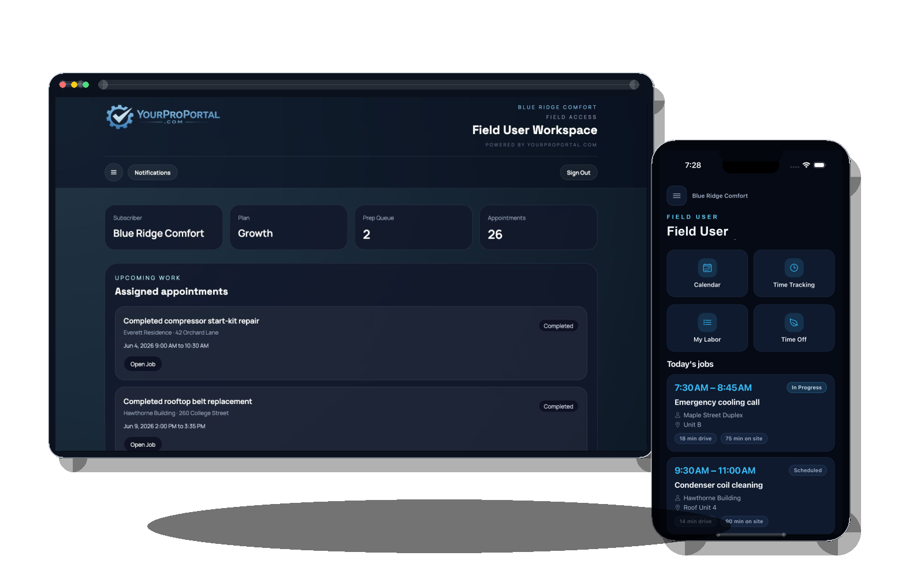Select the Prep Queue card showing 2
Viewport: 924px width, 578px height.
coord(413,227)
